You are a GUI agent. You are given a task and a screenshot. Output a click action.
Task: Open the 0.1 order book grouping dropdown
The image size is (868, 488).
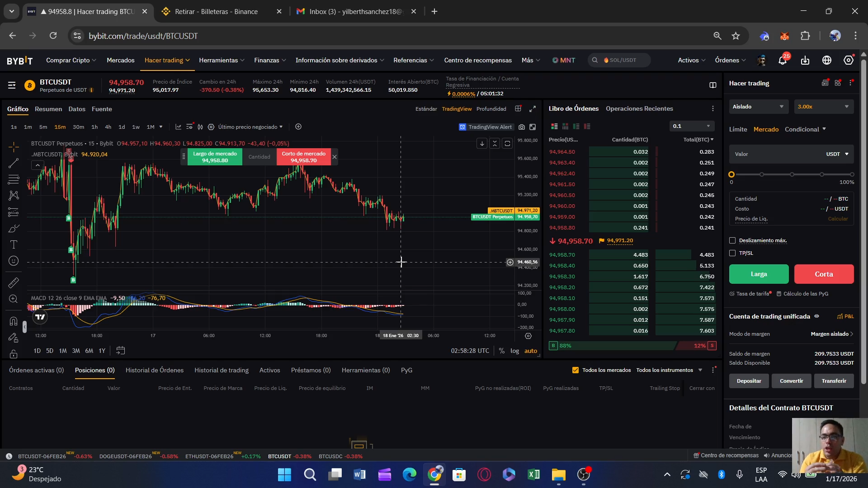(692, 126)
